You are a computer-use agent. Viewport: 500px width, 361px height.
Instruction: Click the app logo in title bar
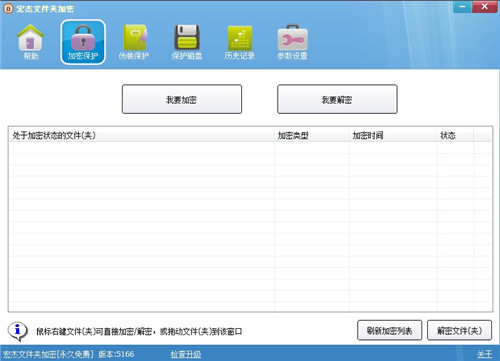click(x=8, y=8)
